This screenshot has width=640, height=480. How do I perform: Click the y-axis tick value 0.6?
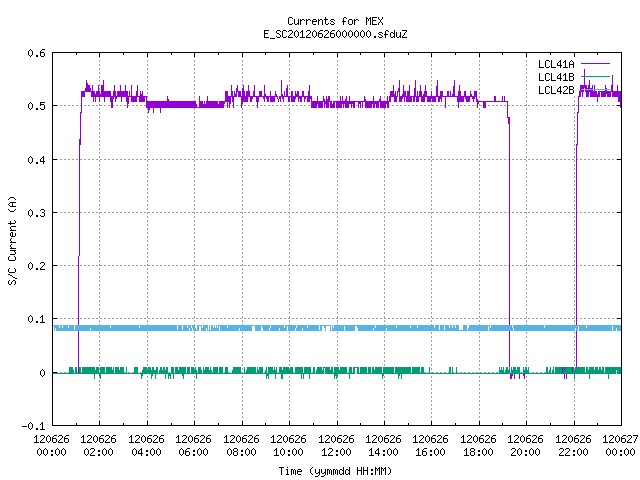[x=36, y=53]
